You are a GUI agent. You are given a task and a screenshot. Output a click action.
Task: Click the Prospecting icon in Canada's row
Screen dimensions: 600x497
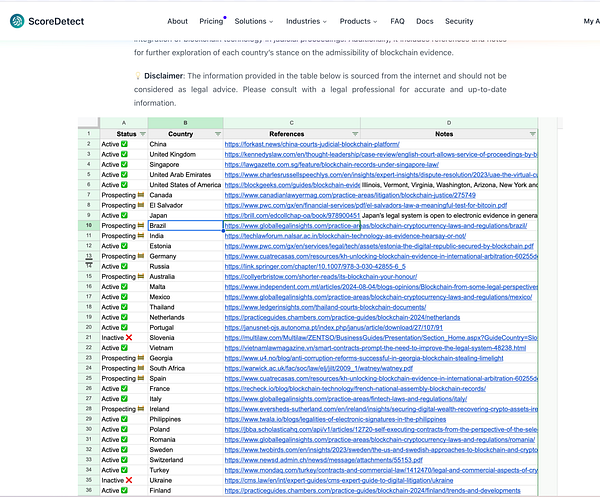tap(141, 195)
